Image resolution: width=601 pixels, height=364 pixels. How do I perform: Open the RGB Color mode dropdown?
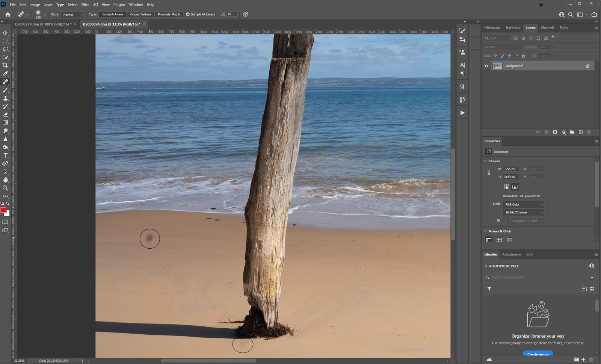click(x=524, y=204)
